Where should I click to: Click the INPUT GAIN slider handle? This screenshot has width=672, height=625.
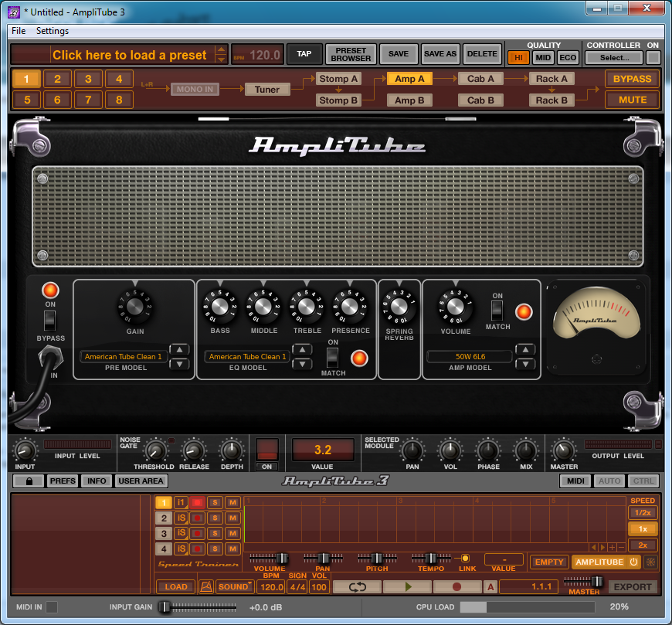click(165, 607)
